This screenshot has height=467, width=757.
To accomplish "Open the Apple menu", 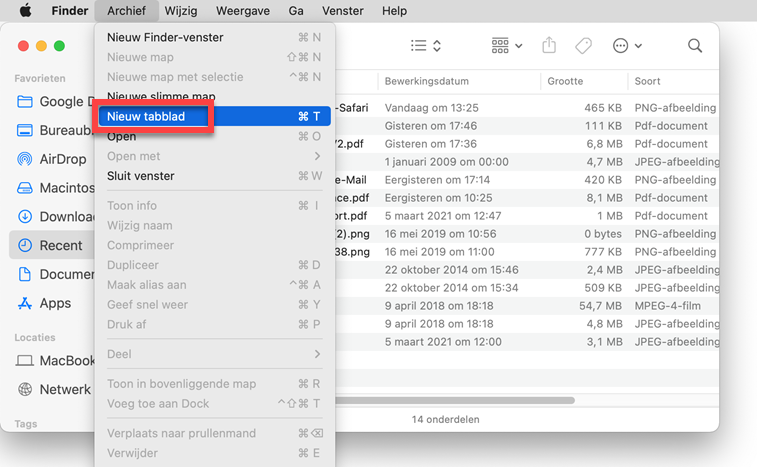I will 26,11.
